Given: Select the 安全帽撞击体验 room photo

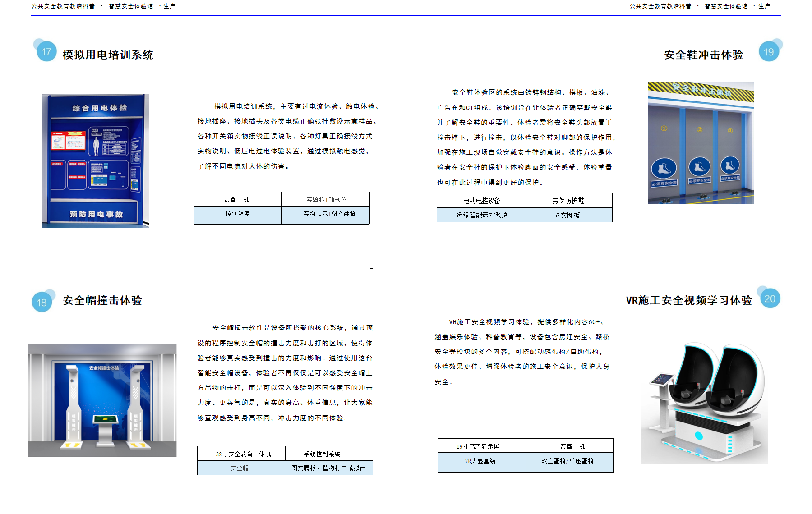Looking at the screenshot, I should [102, 400].
